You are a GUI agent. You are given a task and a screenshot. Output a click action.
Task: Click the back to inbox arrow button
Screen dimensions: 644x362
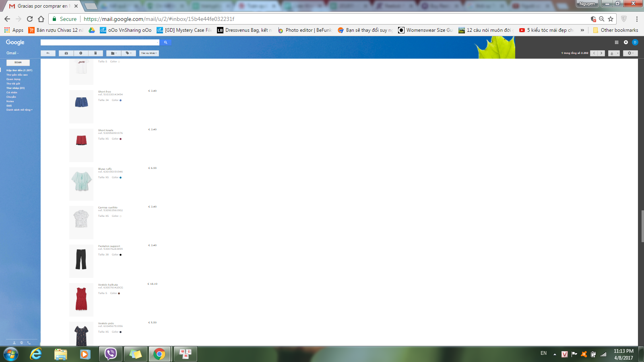pos(48,53)
